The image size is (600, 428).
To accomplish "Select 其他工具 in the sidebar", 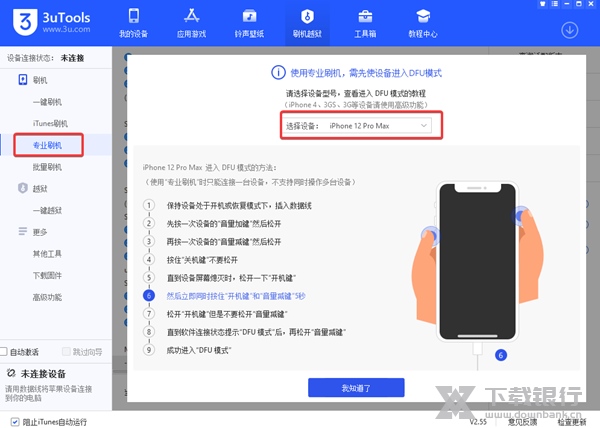I will 47,253.
